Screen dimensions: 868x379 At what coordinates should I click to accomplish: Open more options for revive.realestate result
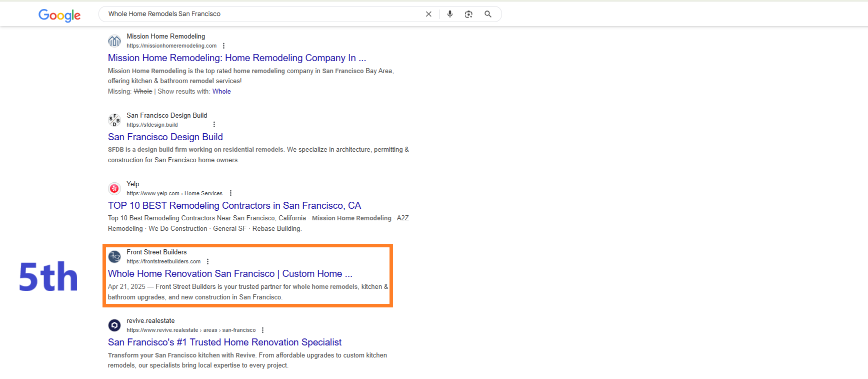pyautogui.click(x=262, y=330)
